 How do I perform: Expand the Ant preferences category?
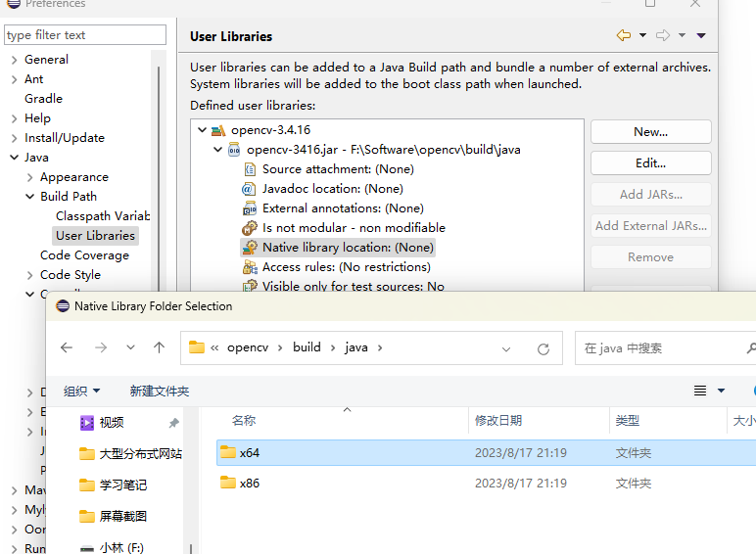click(14, 79)
